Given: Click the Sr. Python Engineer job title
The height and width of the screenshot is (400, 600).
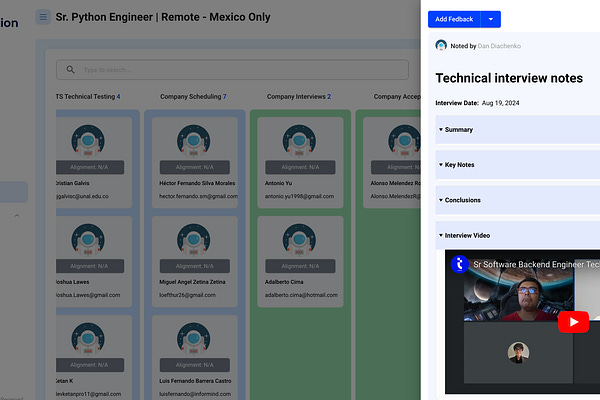Looking at the screenshot, I should [x=163, y=17].
